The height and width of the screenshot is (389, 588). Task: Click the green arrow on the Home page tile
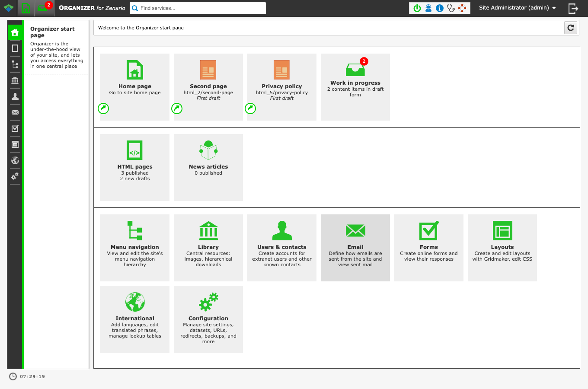(x=103, y=108)
